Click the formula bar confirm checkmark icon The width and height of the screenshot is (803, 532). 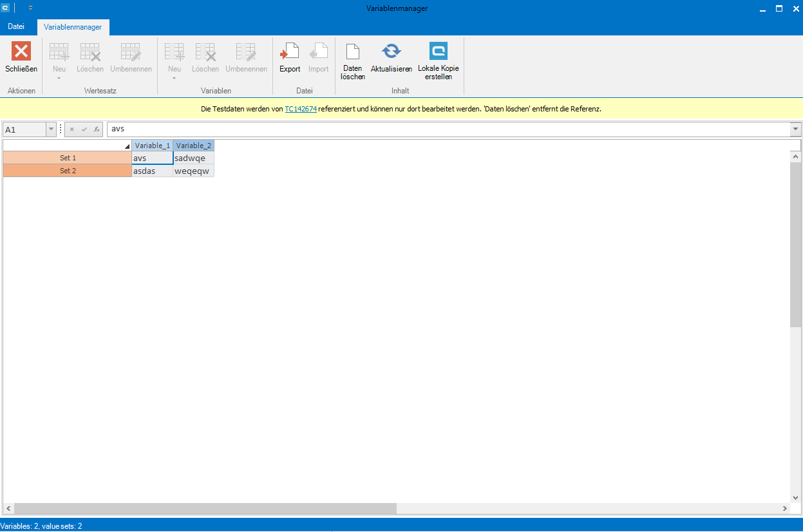click(x=84, y=129)
